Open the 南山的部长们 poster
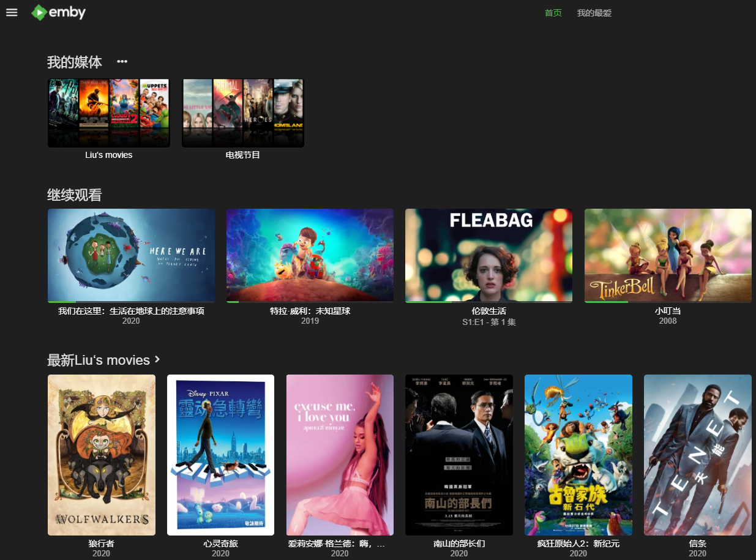 458,455
